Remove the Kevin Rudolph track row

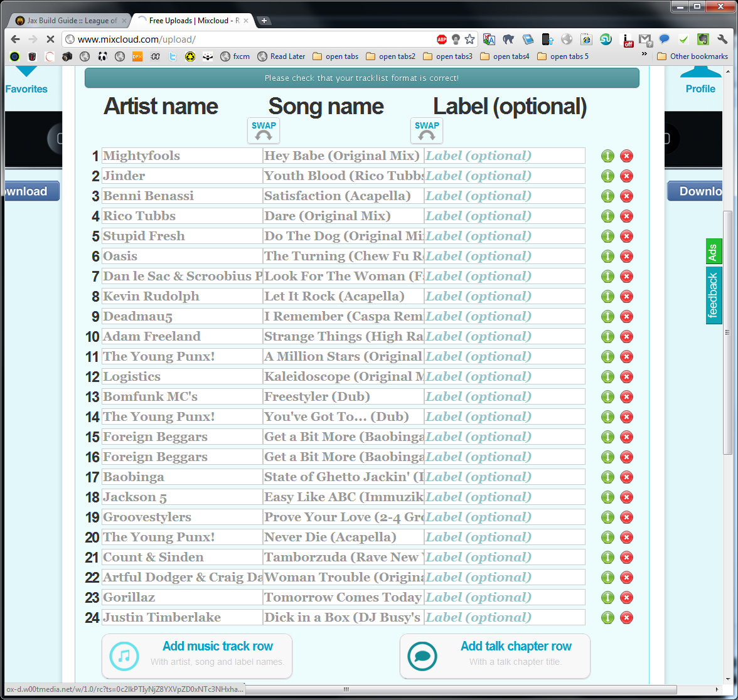click(x=626, y=296)
